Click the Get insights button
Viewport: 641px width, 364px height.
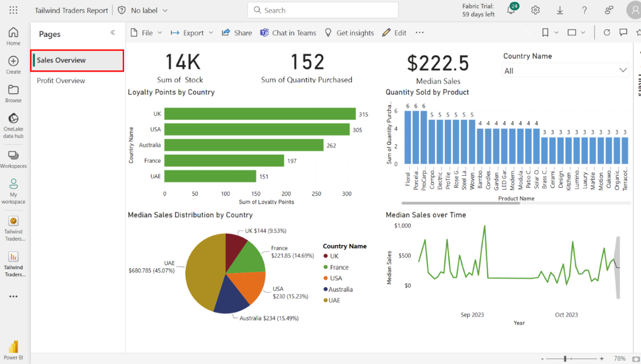pos(349,33)
